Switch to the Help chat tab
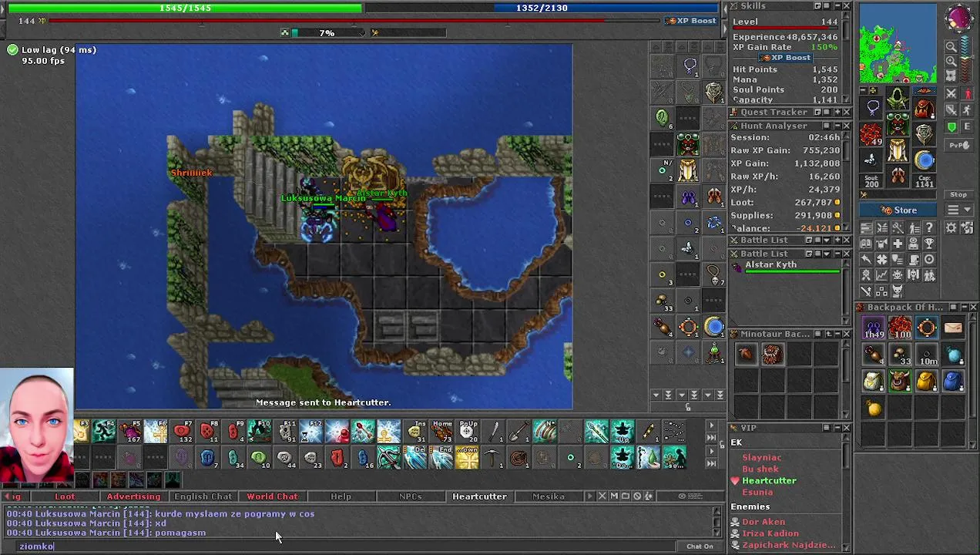Screen dimensions: 980x555 (341, 496)
